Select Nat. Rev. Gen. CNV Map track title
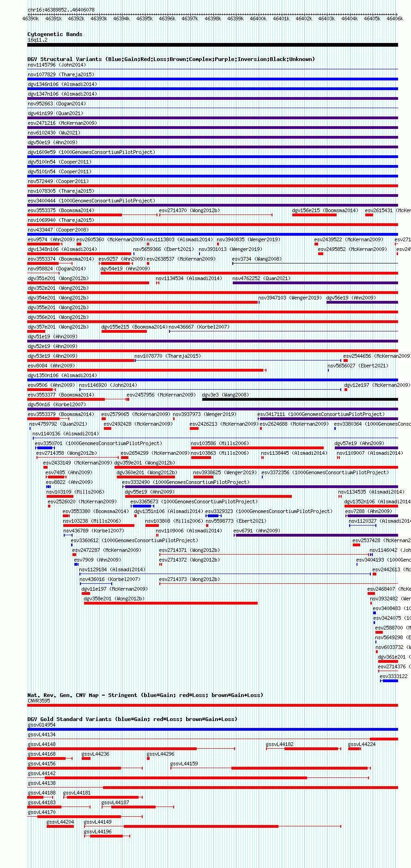 point(145,695)
